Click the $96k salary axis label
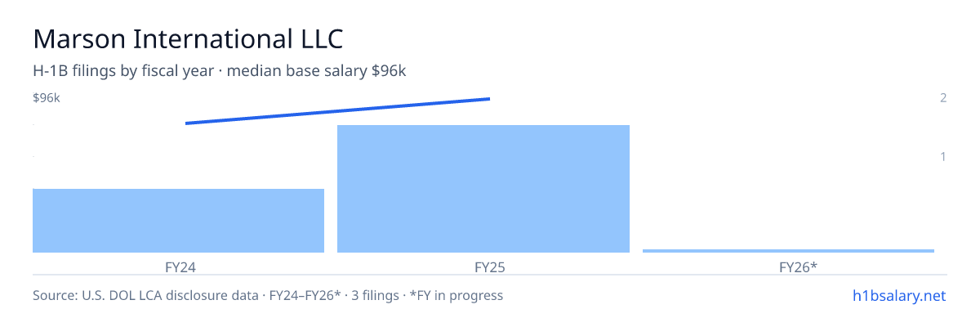The width and height of the screenshot is (980, 327). click(47, 98)
